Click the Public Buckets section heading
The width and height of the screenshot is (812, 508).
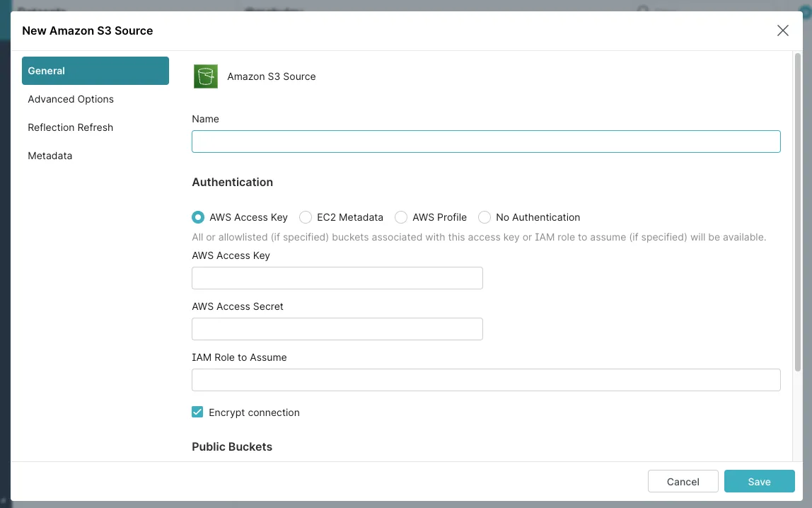click(232, 447)
